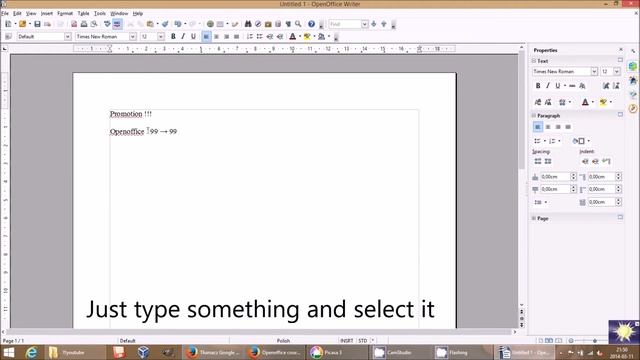
Task: Toggle Bold in formatting toolbar
Action: click(x=173, y=37)
